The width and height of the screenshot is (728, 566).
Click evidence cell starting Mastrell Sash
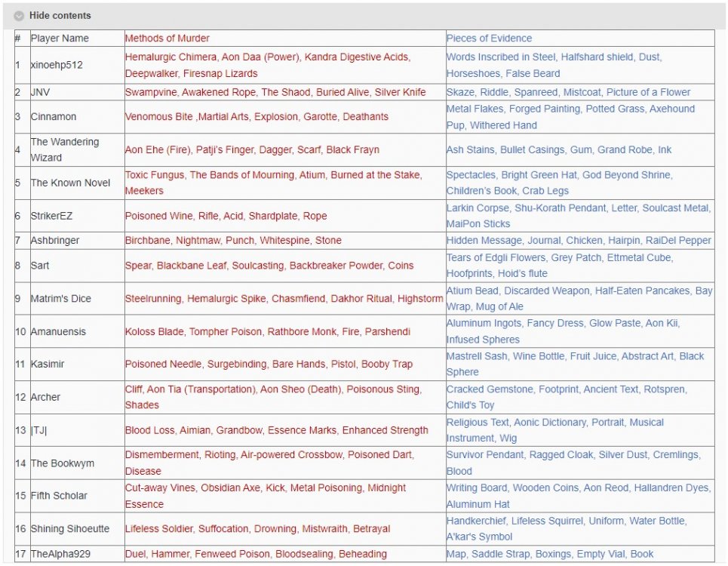pos(580,364)
